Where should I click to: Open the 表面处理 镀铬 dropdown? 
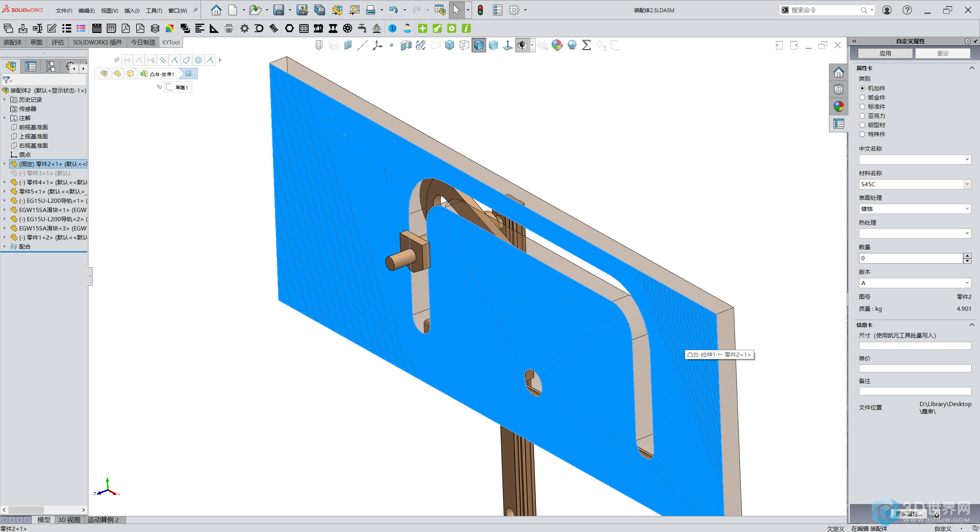(x=915, y=209)
